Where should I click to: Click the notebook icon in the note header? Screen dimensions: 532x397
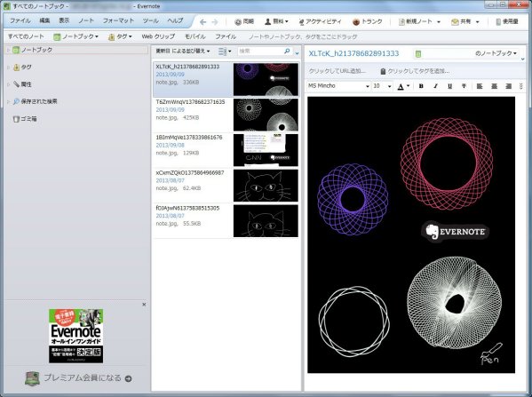click(418, 53)
